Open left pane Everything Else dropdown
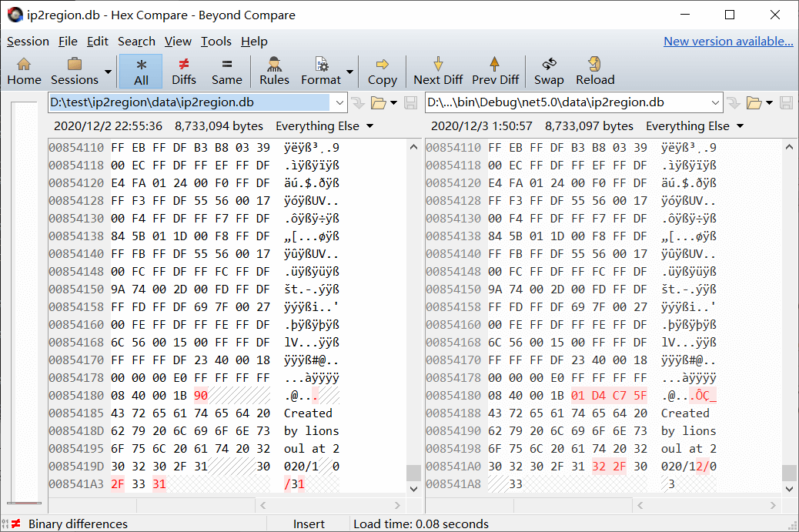This screenshot has width=799, height=532. pyautogui.click(x=324, y=126)
